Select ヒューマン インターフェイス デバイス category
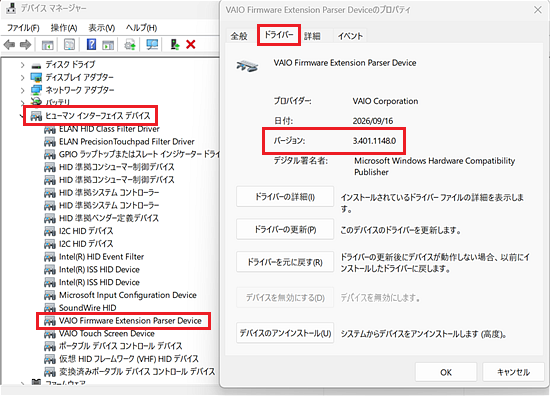This screenshot has height=396, width=550. coord(98,116)
